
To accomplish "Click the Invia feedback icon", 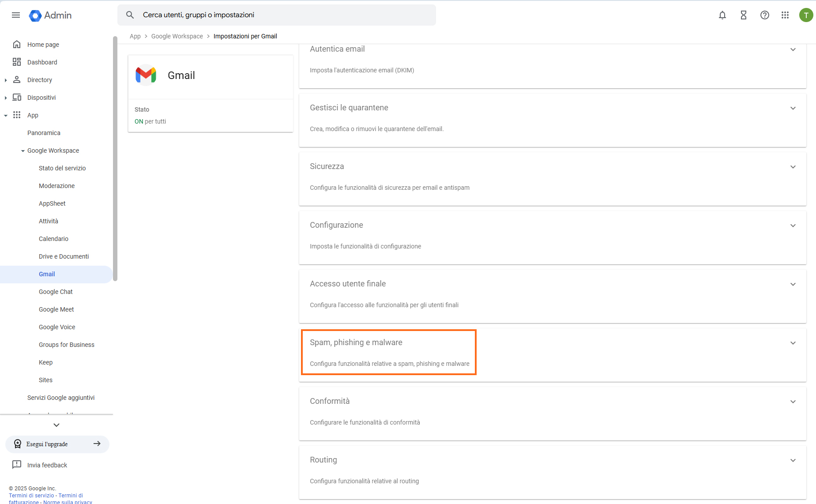I will click(17, 465).
